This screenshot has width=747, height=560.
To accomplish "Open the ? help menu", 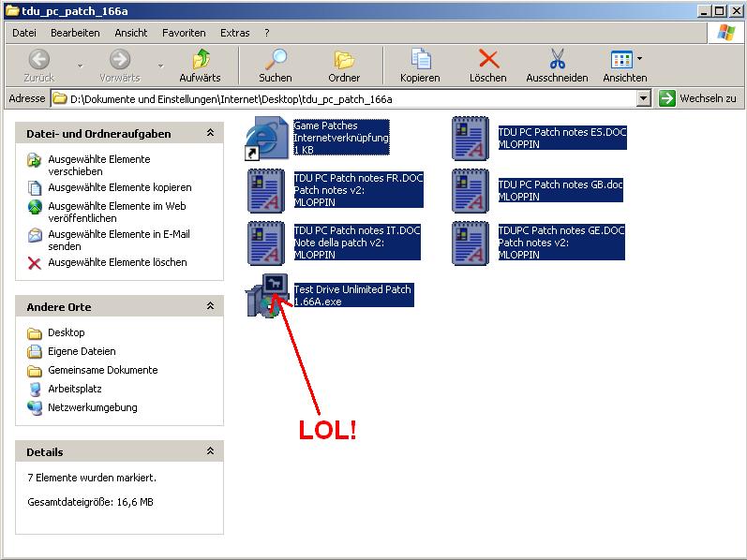I will (267, 33).
